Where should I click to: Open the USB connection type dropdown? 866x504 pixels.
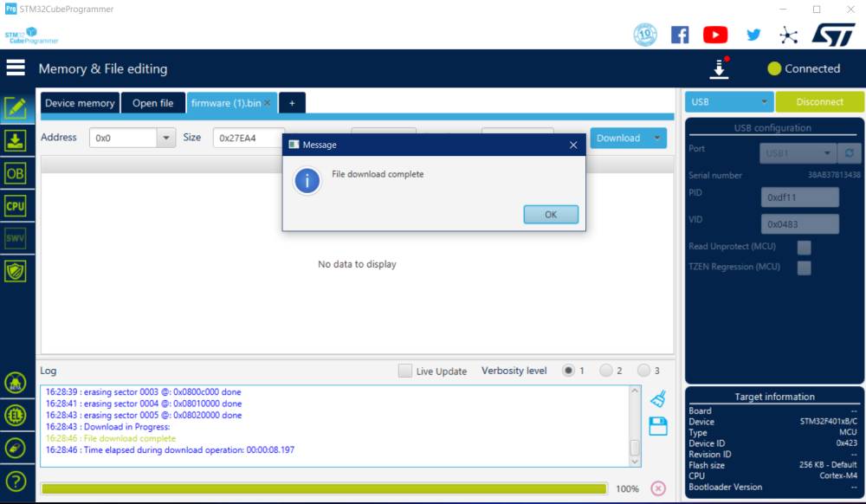click(729, 101)
